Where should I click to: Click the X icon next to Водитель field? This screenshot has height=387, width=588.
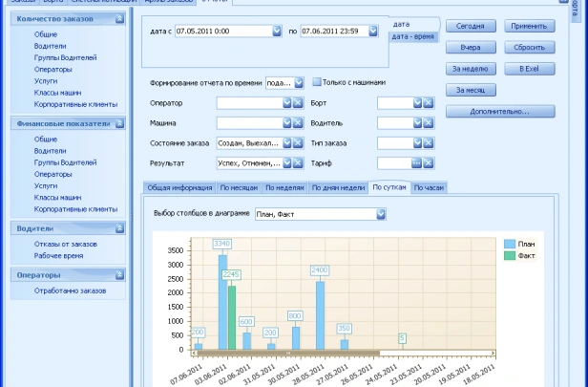point(429,123)
